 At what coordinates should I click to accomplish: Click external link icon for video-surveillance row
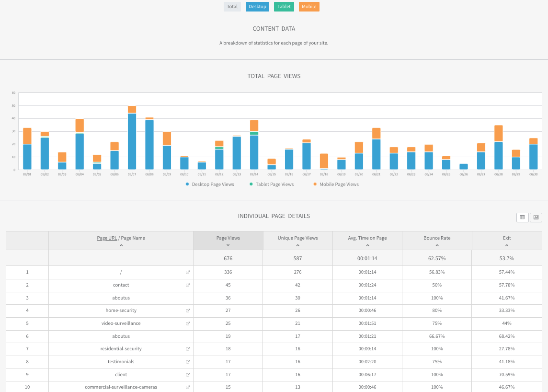[x=188, y=323]
